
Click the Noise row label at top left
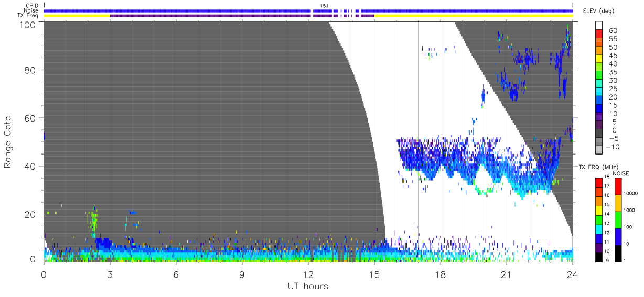pyautogui.click(x=31, y=10)
